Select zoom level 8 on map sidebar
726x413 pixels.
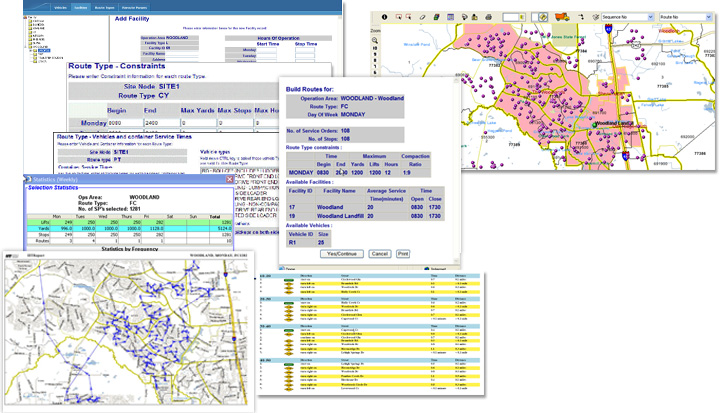[375, 60]
